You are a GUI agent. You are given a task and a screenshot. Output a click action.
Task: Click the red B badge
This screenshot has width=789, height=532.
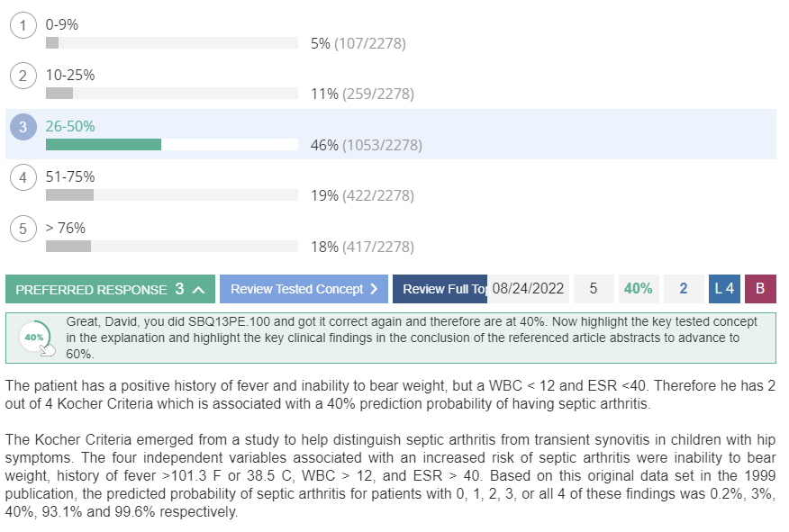[760, 289]
